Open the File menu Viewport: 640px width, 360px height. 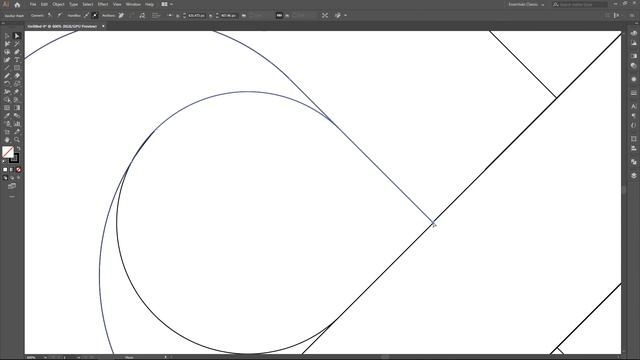(33, 4)
